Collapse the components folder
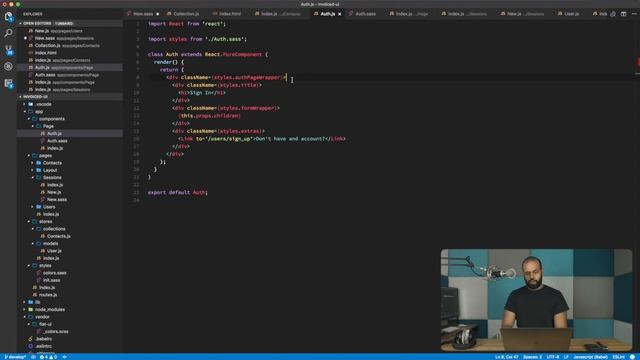 pyautogui.click(x=29, y=119)
